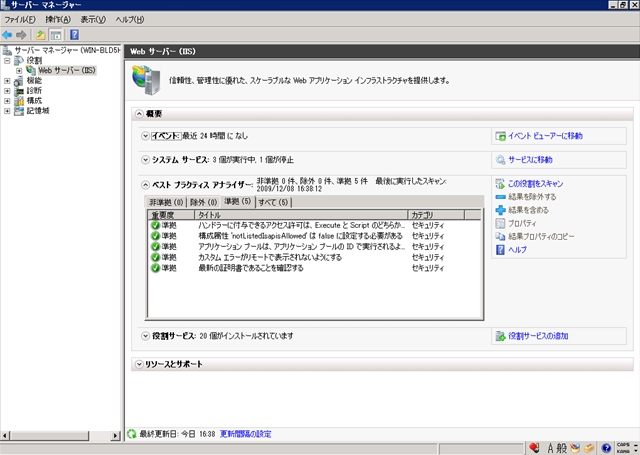Toggle the console tree pane toolbar icon
Image resolution: width=640 pixels, height=455 pixels.
56,35
